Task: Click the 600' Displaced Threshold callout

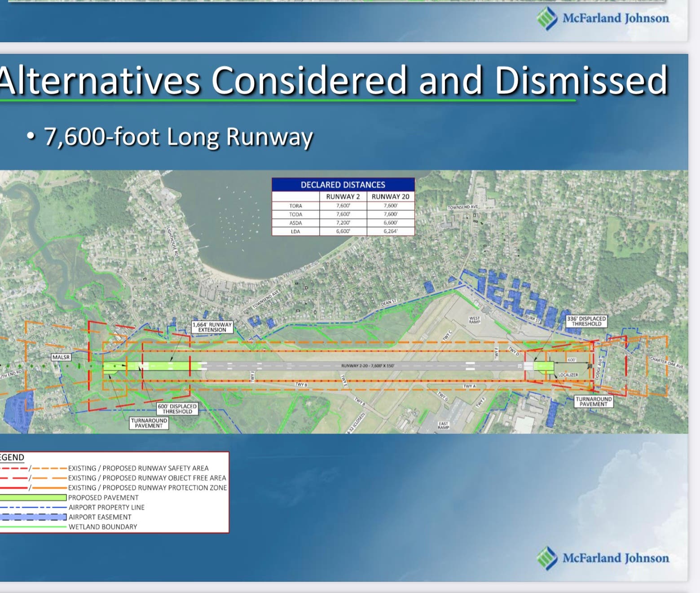Action: tap(177, 409)
